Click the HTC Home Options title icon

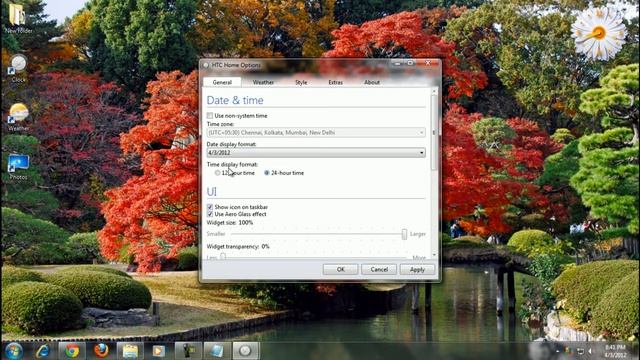click(206, 65)
